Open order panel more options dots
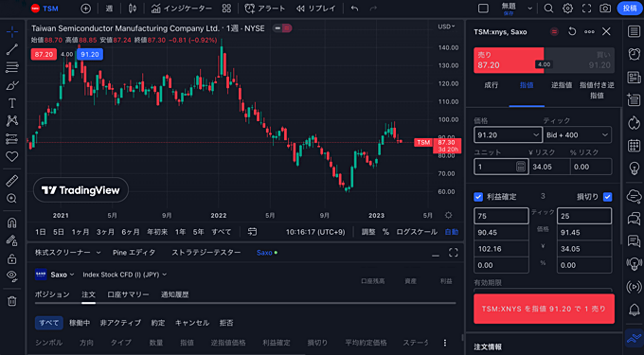Image resolution: width=644 pixels, height=355 pixels. coord(589,31)
